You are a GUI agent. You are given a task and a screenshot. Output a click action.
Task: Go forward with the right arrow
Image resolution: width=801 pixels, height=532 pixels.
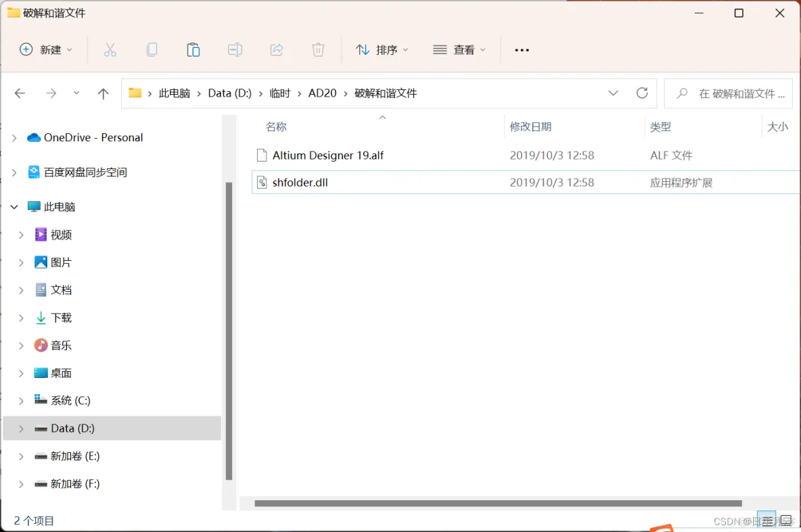(x=51, y=93)
